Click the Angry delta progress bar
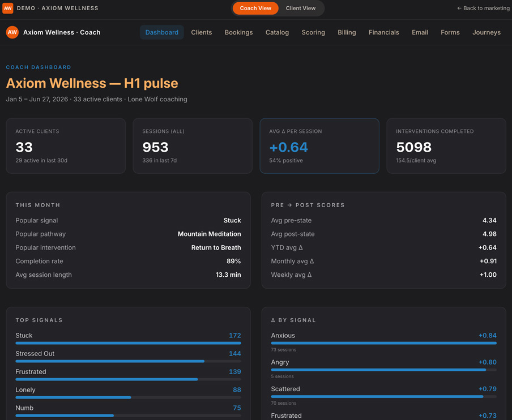Viewport: 512px width, 420px height. pos(383,370)
